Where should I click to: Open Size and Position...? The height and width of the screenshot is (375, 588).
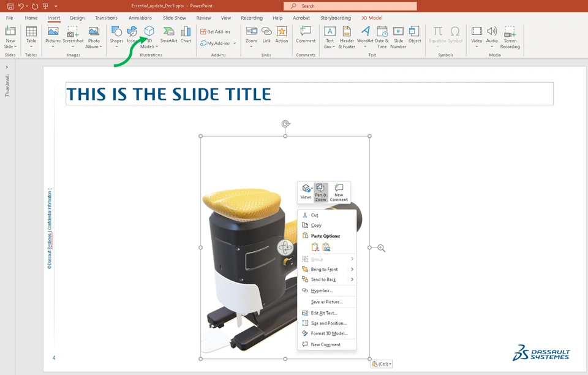[326, 324]
